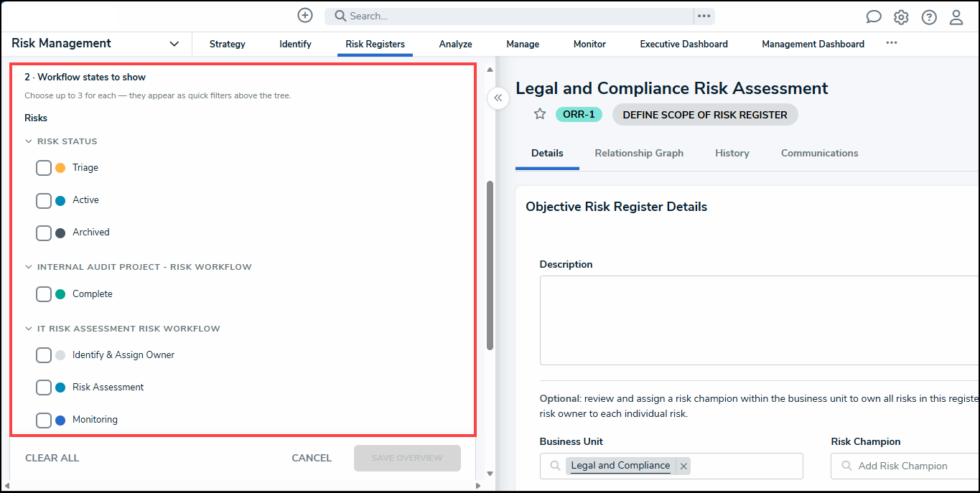This screenshot has height=493, width=980.
Task: Open the Analyze tab
Action: click(455, 44)
